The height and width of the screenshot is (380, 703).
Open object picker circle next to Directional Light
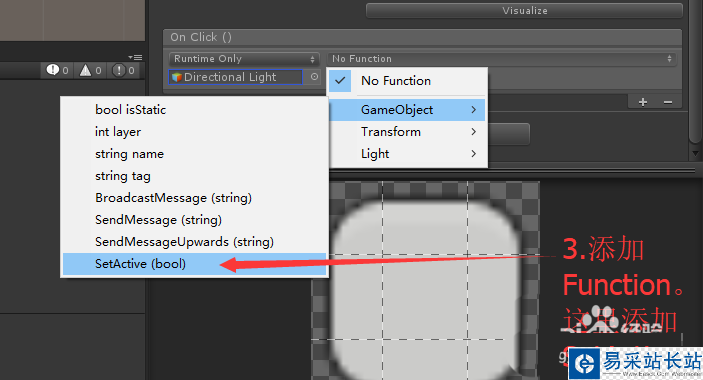point(314,77)
